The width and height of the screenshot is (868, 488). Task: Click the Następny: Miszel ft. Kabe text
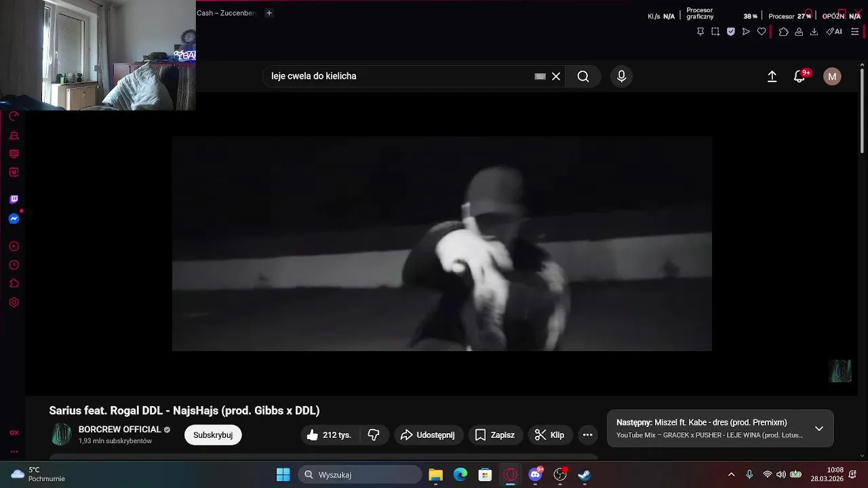click(702, 422)
